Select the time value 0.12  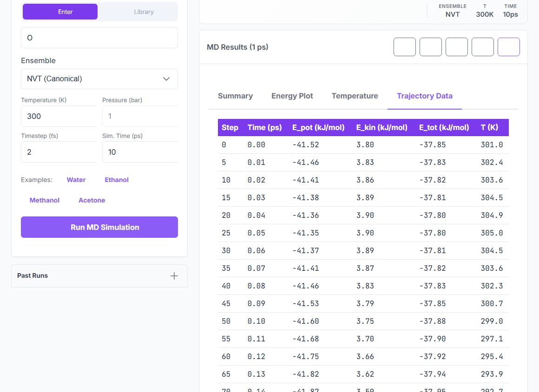coord(256,357)
